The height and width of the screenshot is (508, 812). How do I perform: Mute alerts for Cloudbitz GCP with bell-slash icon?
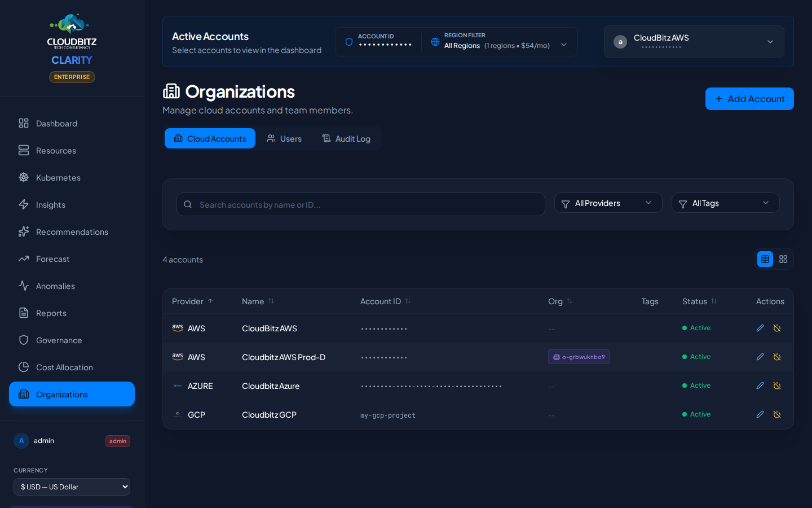coord(777,414)
